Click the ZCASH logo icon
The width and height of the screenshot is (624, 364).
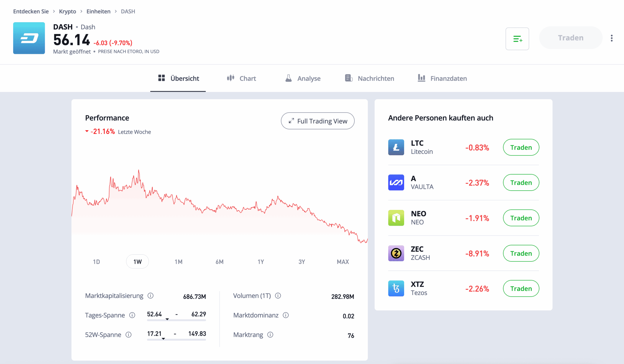[x=396, y=253]
